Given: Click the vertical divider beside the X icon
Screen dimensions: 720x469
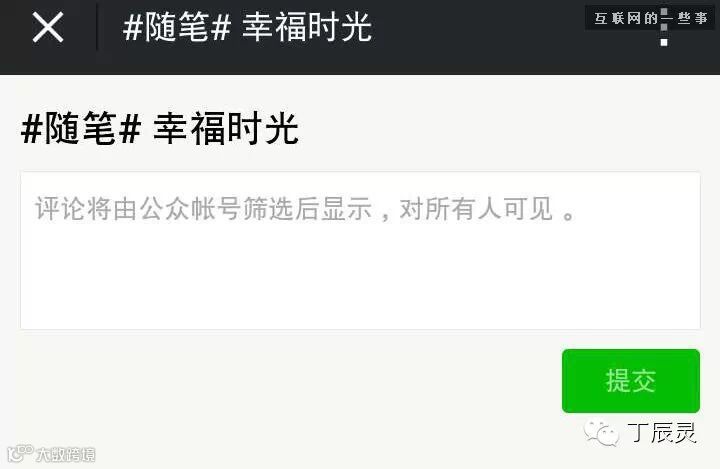Looking at the screenshot, I should tap(97, 27).
